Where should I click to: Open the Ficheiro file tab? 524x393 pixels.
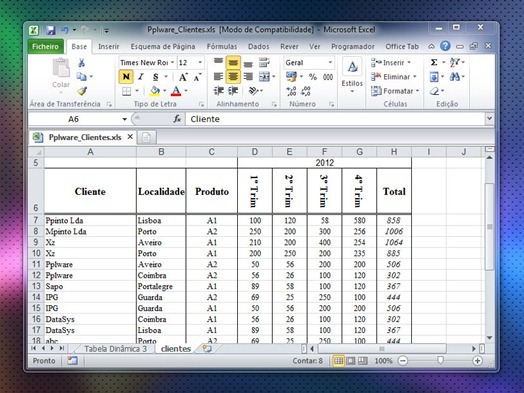pyautogui.click(x=45, y=46)
